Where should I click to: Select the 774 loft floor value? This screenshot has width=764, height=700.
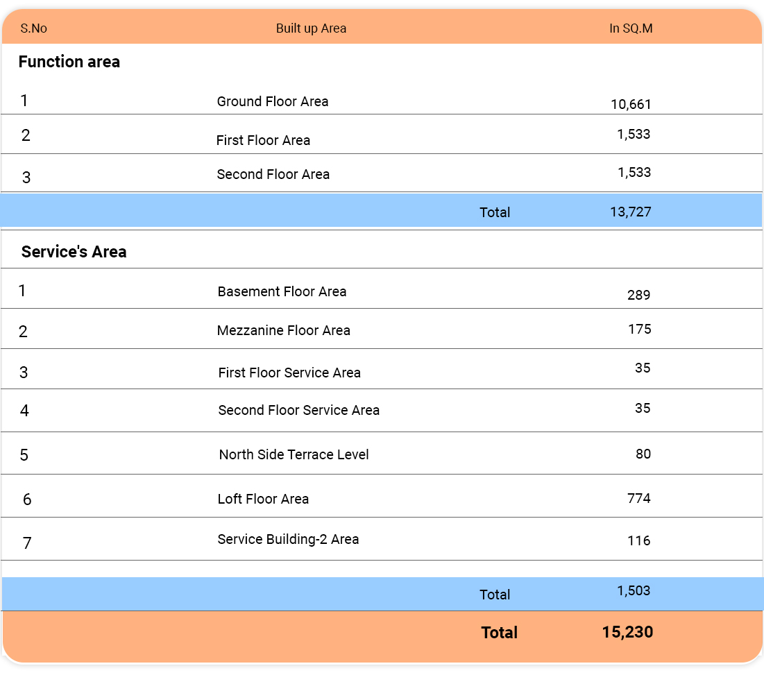638,498
